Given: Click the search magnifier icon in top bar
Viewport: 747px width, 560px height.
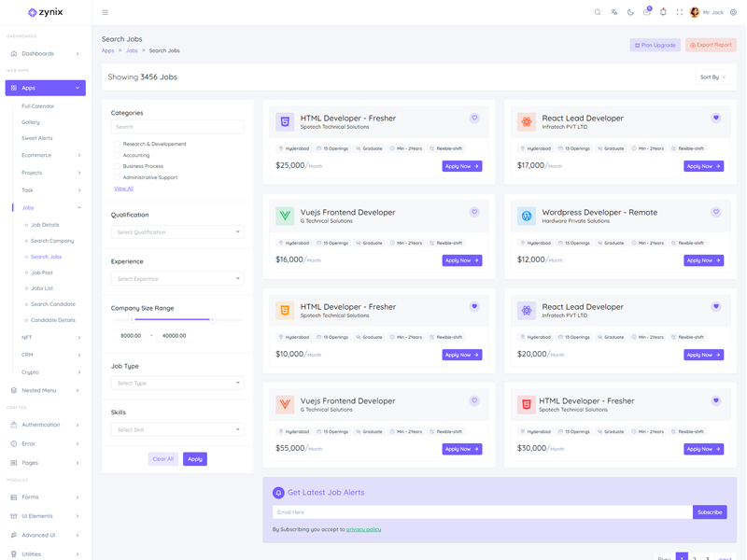Looking at the screenshot, I should pyautogui.click(x=598, y=12).
